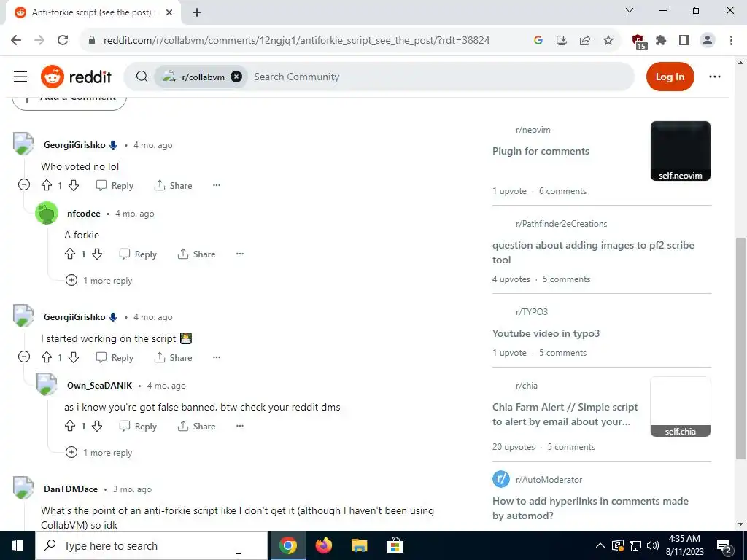Open the Windows Start menu

pyautogui.click(x=18, y=545)
